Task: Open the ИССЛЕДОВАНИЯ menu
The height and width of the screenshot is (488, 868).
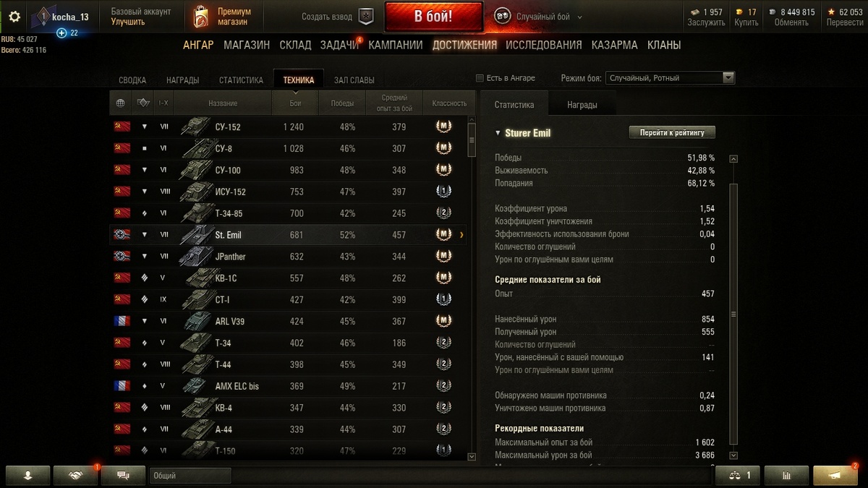Action: [543, 45]
